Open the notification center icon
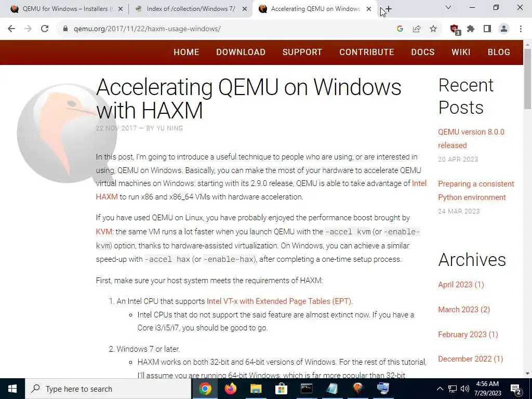 [516, 389]
